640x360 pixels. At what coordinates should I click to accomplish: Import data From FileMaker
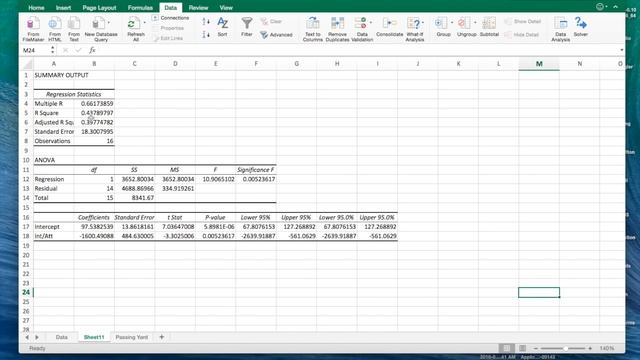tap(33, 29)
